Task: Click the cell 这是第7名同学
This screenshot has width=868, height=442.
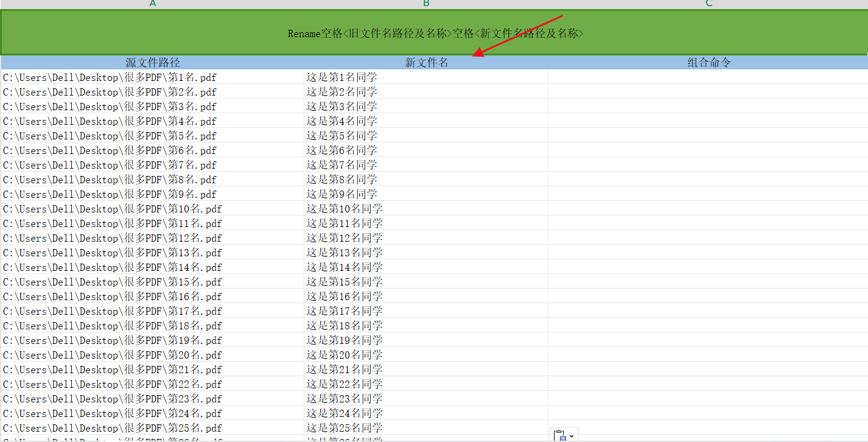Action: click(426, 165)
